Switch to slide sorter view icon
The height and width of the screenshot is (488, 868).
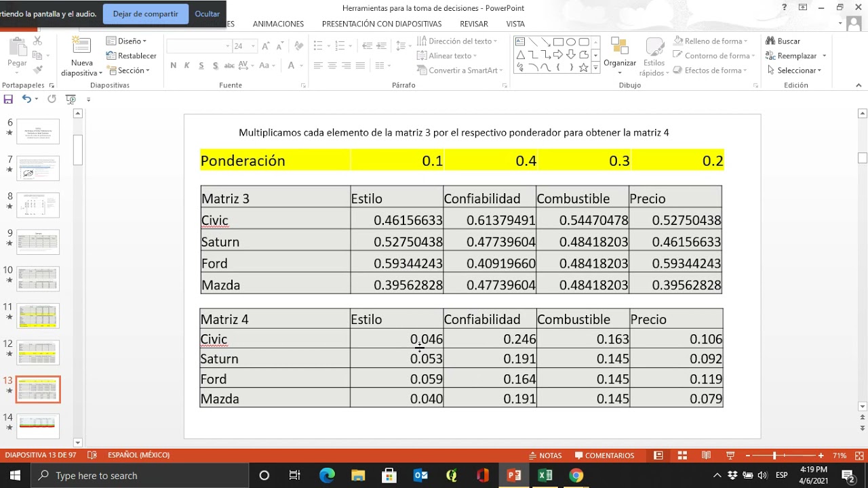(x=683, y=455)
